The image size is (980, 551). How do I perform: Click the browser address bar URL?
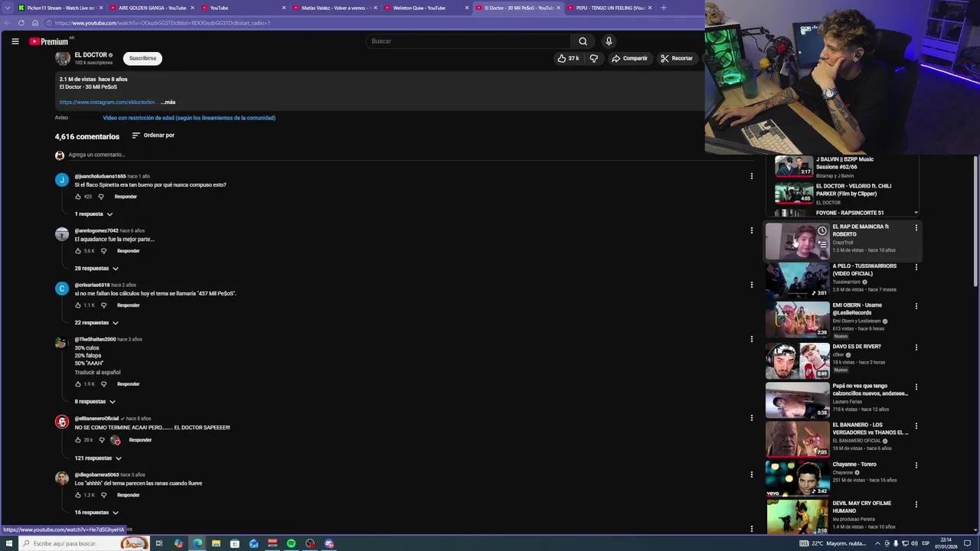point(162,23)
